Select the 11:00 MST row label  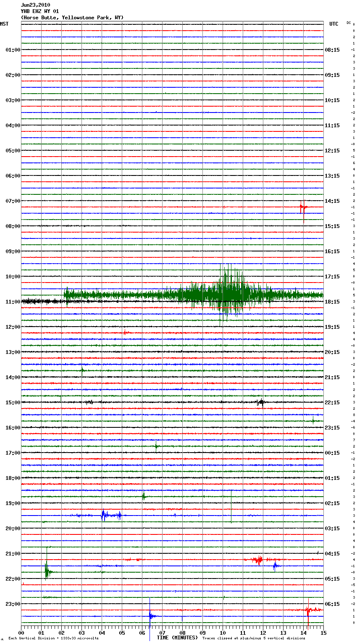pos(13,302)
